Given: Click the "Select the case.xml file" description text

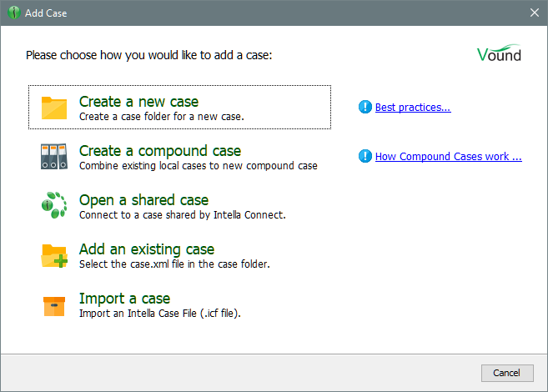Looking at the screenshot, I should (x=173, y=264).
